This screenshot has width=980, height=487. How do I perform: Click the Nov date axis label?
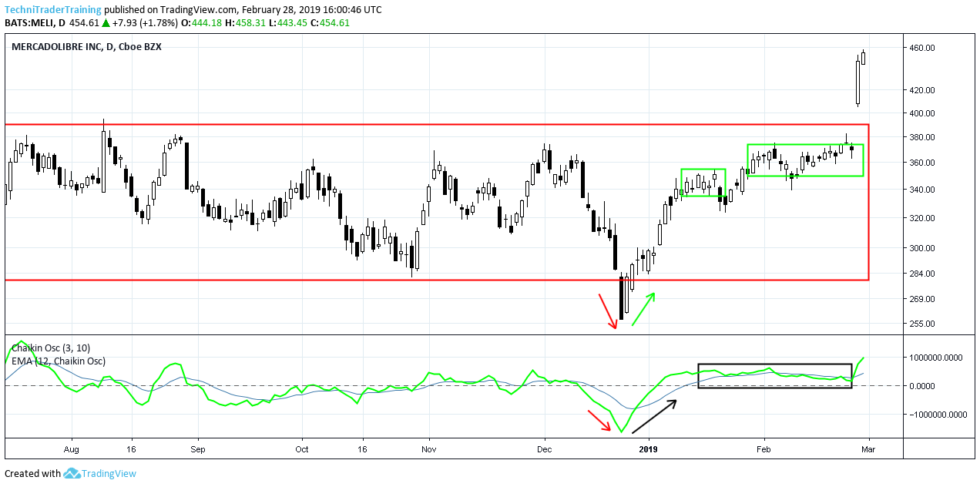click(x=429, y=448)
